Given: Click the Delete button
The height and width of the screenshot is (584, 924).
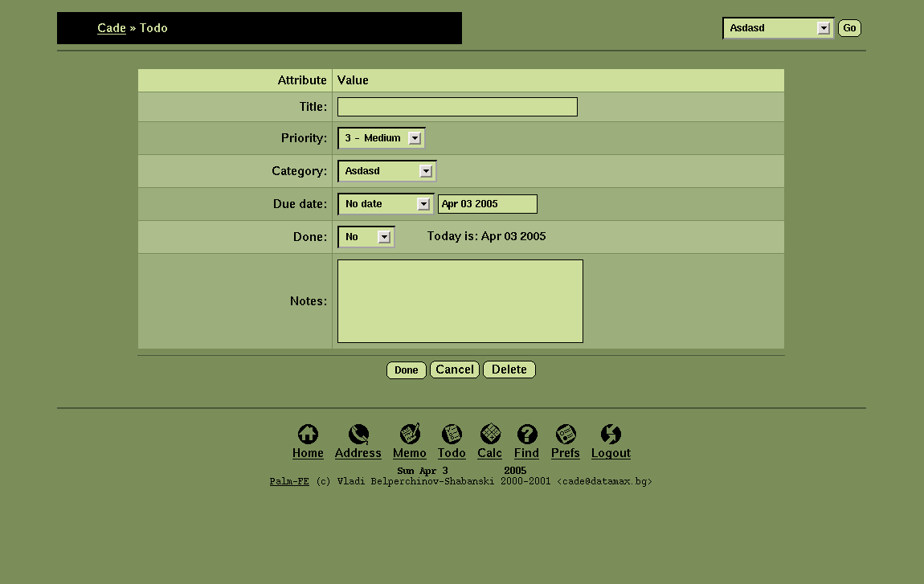Looking at the screenshot, I should (509, 370).
